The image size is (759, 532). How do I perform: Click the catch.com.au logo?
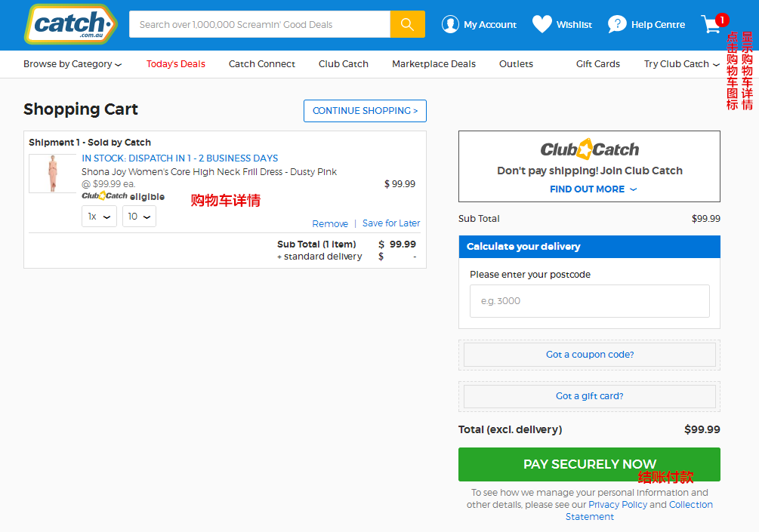tap(71, 24)
